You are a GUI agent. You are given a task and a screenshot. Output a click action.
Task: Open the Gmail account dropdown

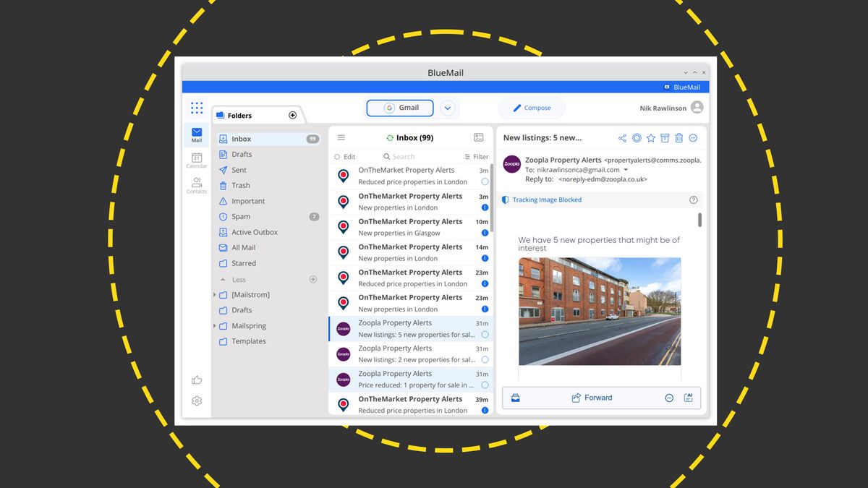click(x=447, y=107)
